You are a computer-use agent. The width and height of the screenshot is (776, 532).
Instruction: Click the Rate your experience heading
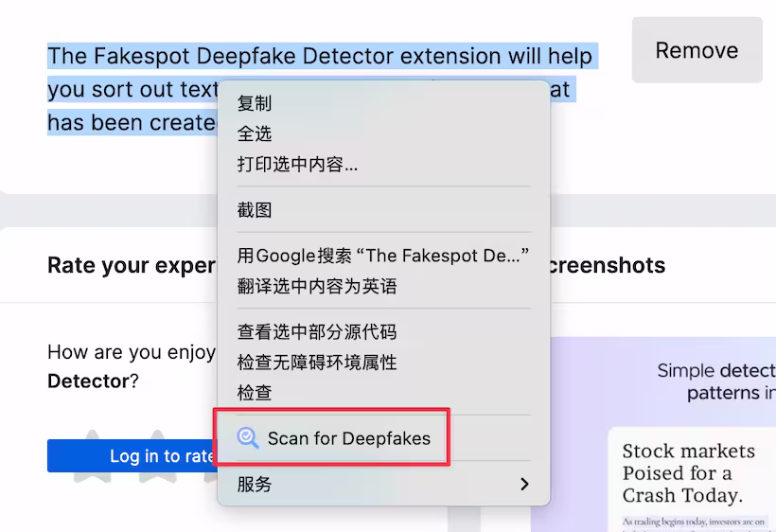(x=132, y=265)
